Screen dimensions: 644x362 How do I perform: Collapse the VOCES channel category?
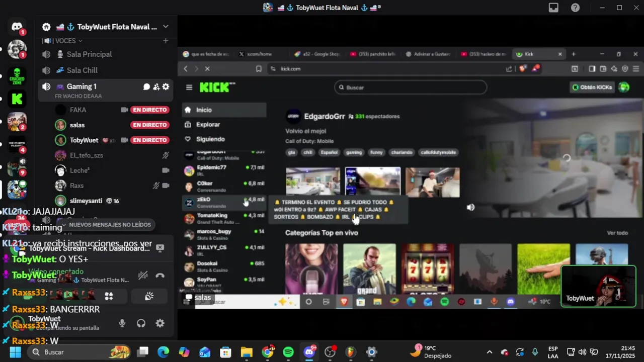pos(64,41)
